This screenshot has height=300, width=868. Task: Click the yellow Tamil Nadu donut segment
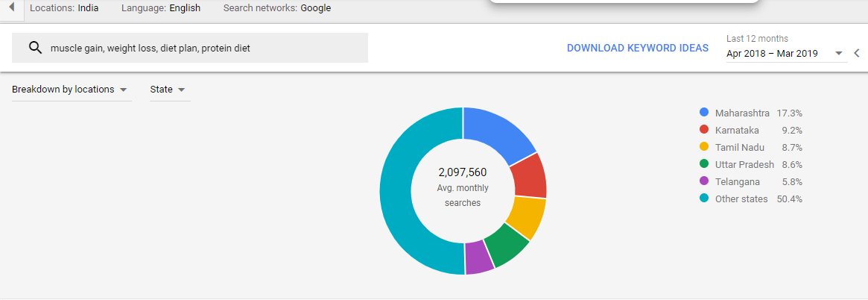tap(527, 216)
